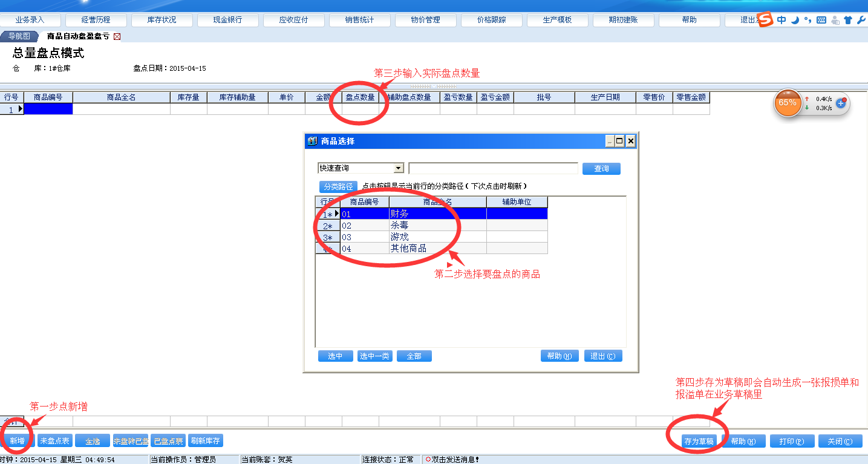Click the blue plus icon on speed widget

[840, 103]
